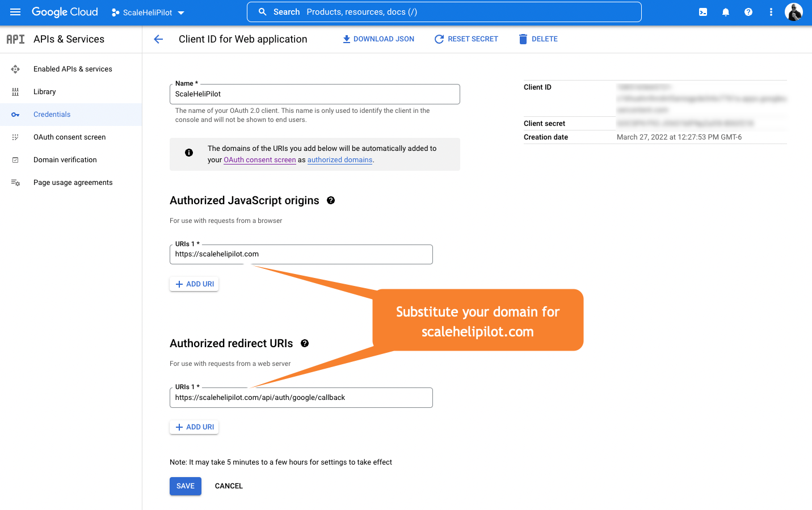Select Library in the sidebar

[44, 92]
